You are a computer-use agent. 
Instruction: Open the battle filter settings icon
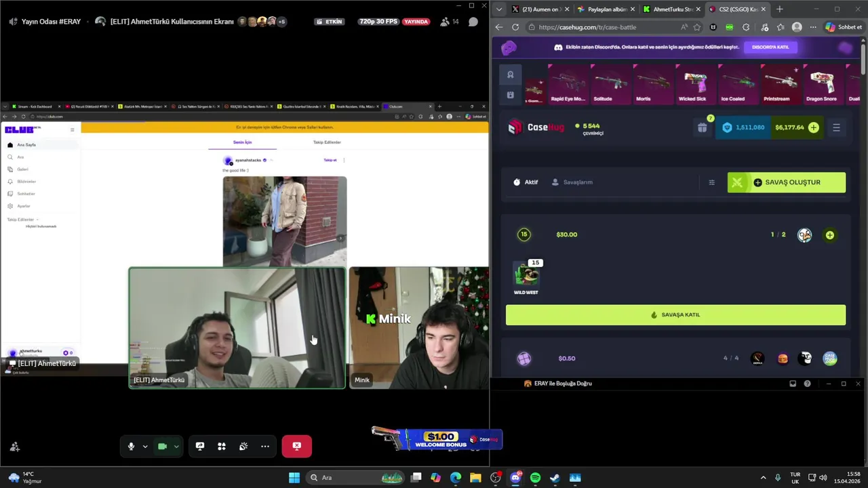pyautogui.click(x=711, y=182)
